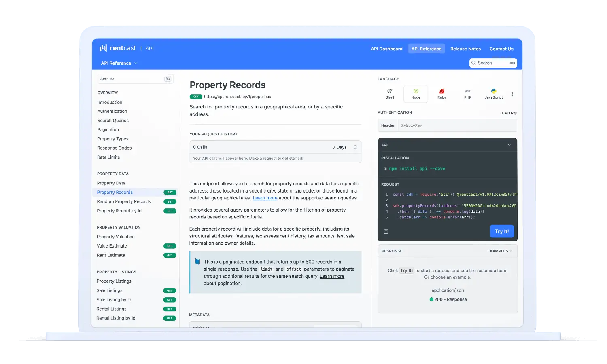Screen dimensions: 607x364
Task: Copy request code with clipboard icon
Action: 386,231
